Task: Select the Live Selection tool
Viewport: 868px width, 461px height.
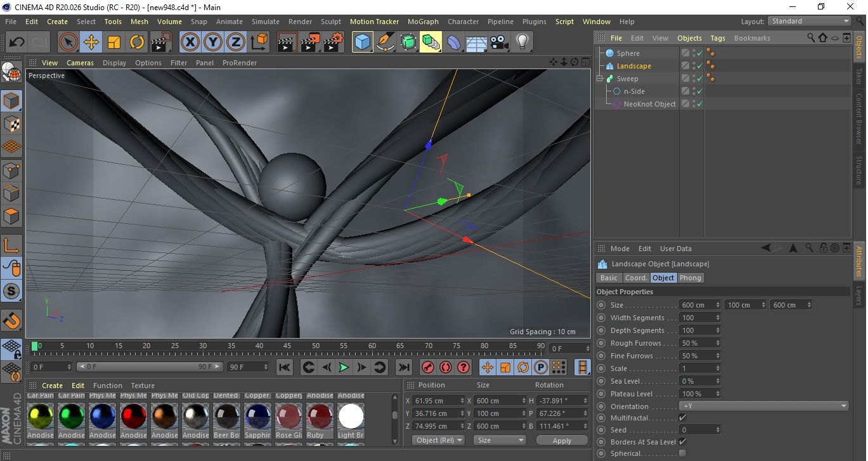Action: pos(68,42)
